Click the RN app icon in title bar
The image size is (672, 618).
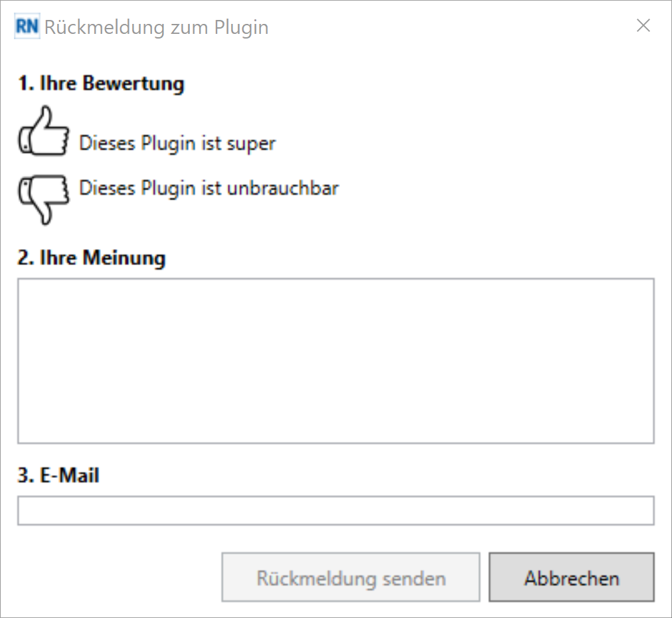27,26
